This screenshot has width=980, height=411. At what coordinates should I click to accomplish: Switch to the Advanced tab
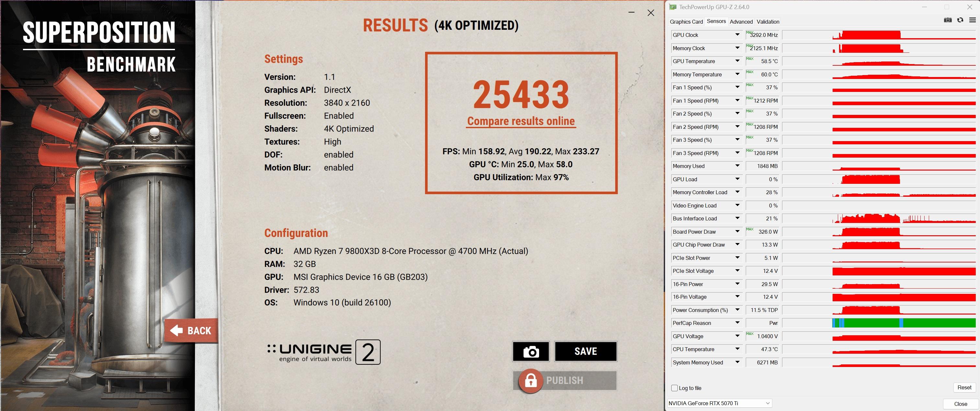tap(741, 22)
